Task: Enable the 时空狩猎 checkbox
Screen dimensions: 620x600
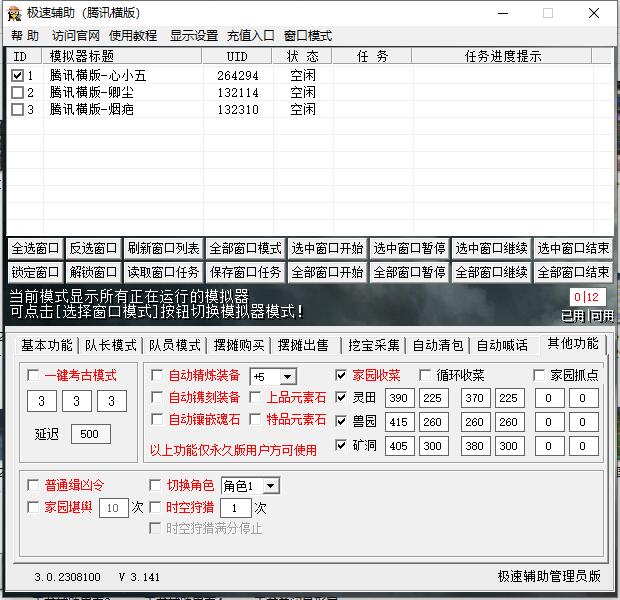Action: [155, 507]
